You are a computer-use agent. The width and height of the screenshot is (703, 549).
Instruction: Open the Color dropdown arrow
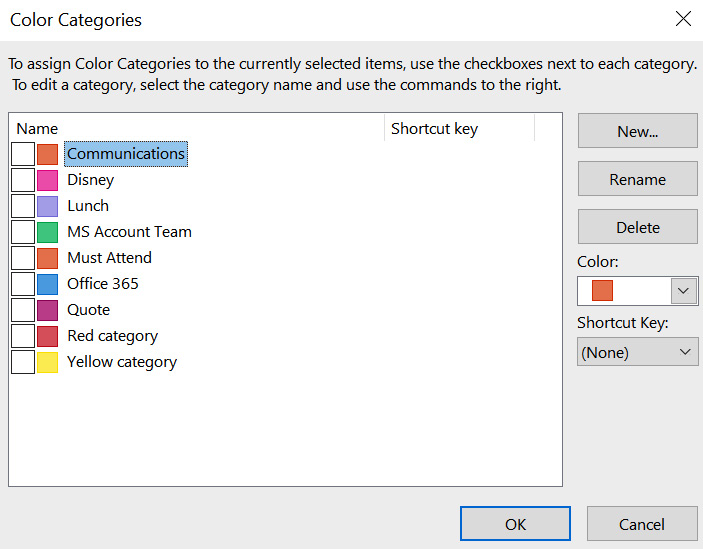[x=683, y=291]
